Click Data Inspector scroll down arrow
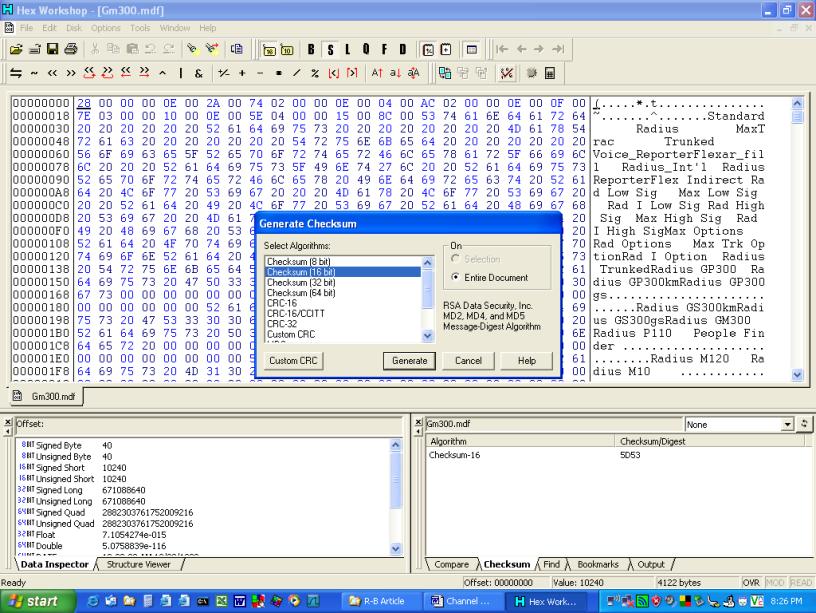The height and width of the screenshot is (613, 816). point(396,548)
